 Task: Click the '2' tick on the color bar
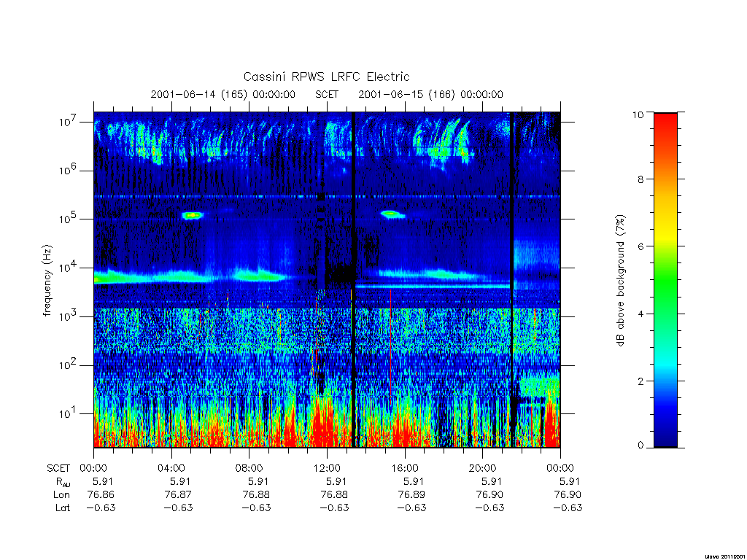pyautogui.click(x=640, y=381)
